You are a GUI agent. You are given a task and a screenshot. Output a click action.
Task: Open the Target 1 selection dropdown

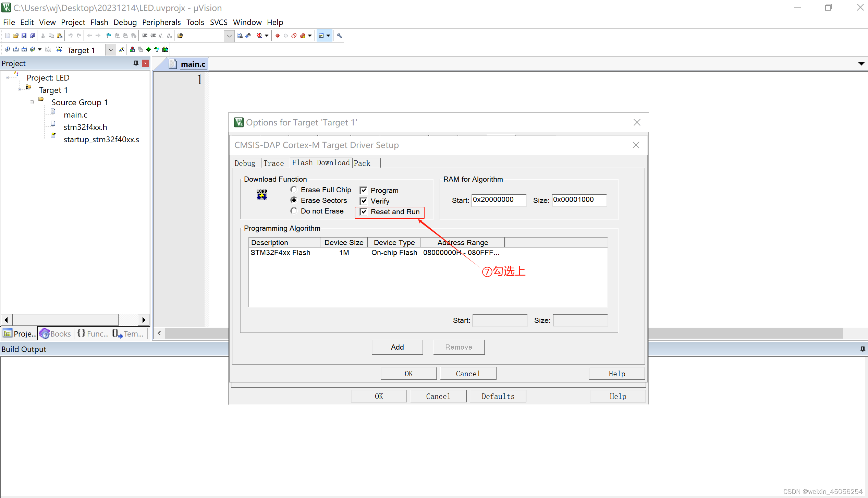(x=110, y=50)
